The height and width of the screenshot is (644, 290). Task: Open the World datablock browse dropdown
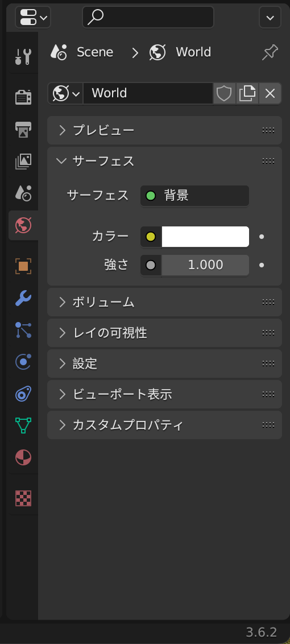66,93
